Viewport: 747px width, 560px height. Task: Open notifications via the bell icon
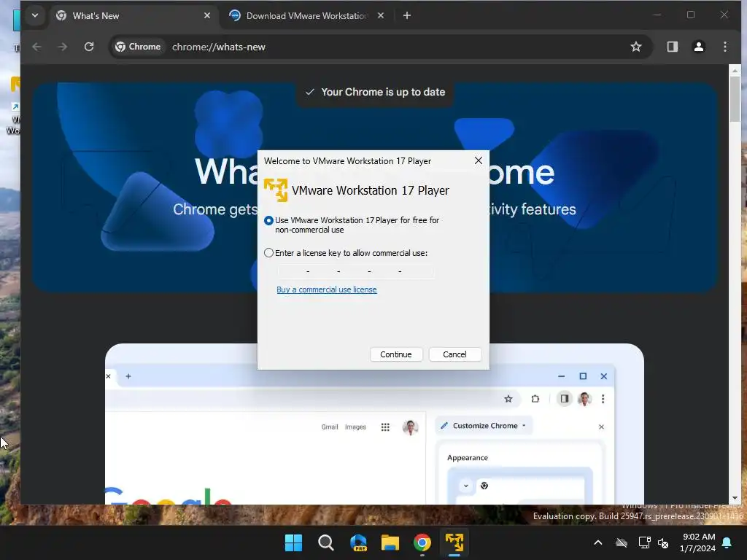pos(727,542)
